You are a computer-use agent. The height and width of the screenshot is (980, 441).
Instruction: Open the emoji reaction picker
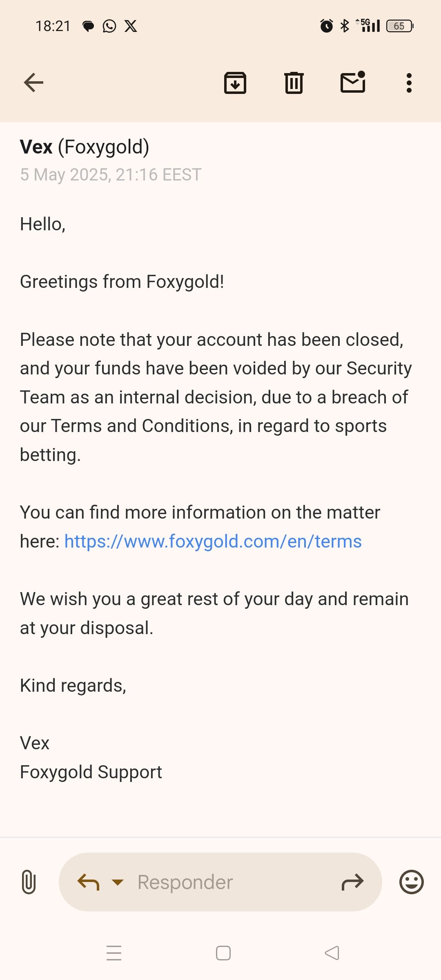(411, 882)
